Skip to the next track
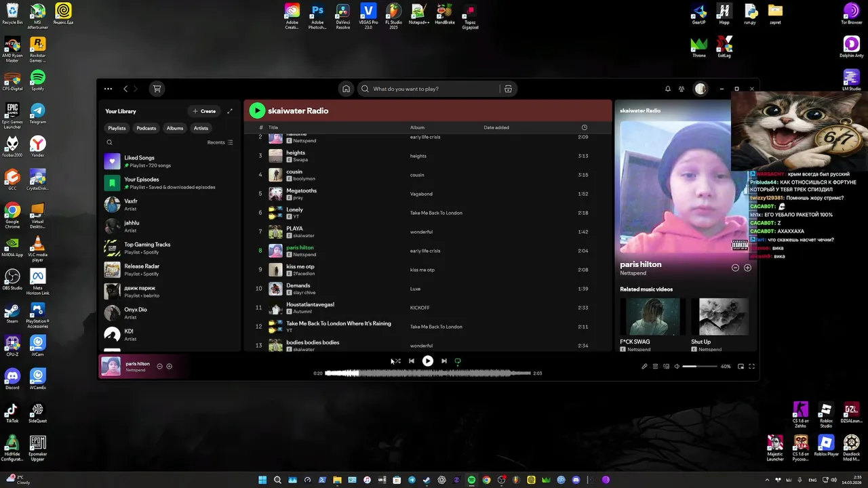The height and width of the screenshot is (488, 868). pyautogui.click(x=444, y=361)
